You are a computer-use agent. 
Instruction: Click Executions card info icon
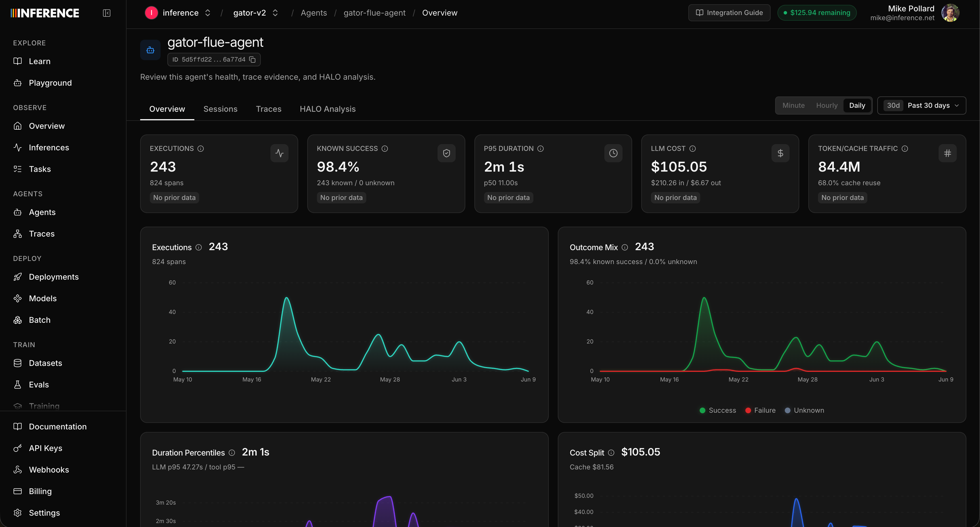(x=201, y=149)
